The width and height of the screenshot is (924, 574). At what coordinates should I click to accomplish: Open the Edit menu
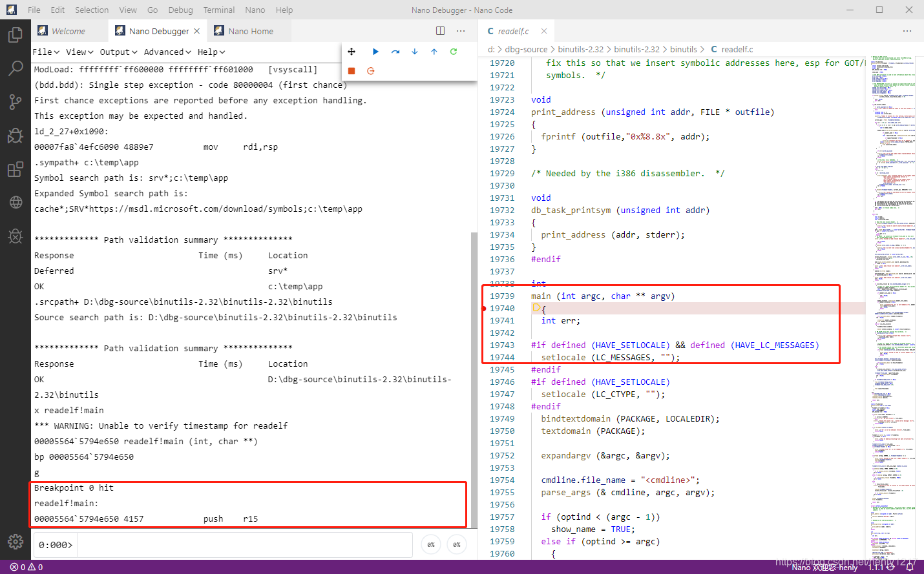coord(58,10)
